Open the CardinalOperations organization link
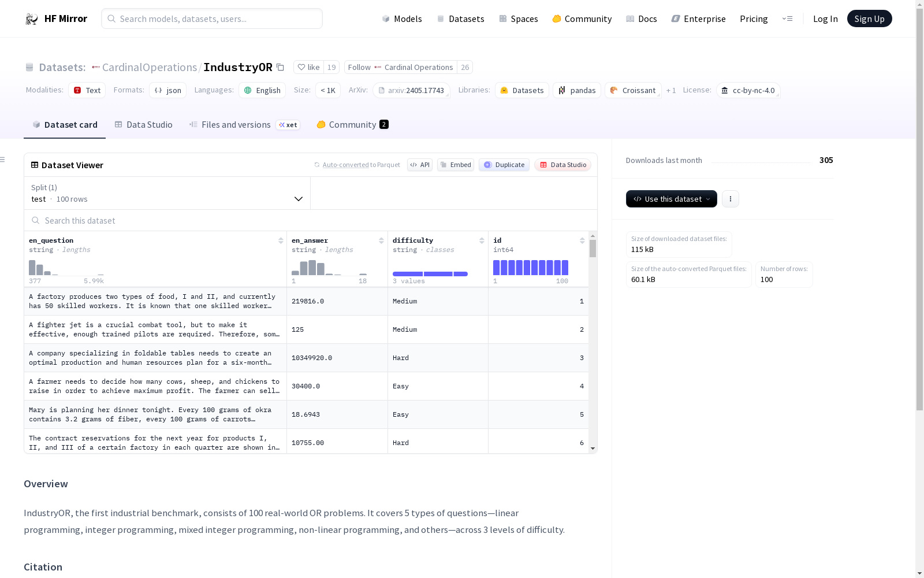 tap(150, 67)
